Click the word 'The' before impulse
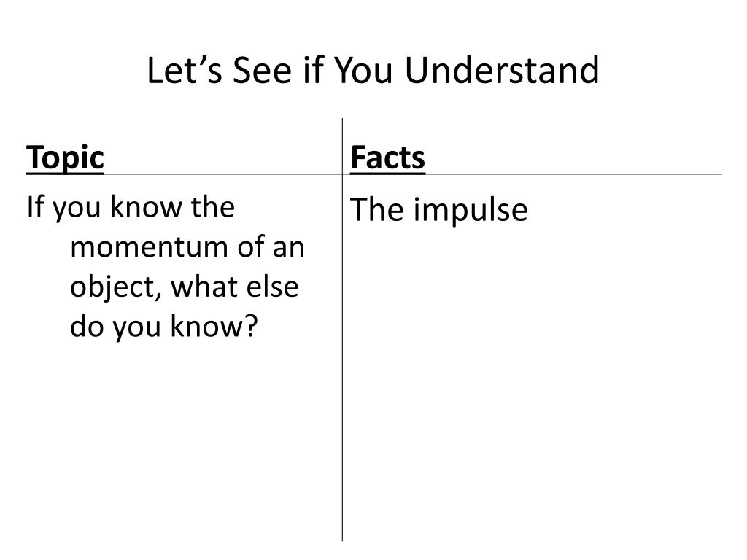 [x=377, y=209]
